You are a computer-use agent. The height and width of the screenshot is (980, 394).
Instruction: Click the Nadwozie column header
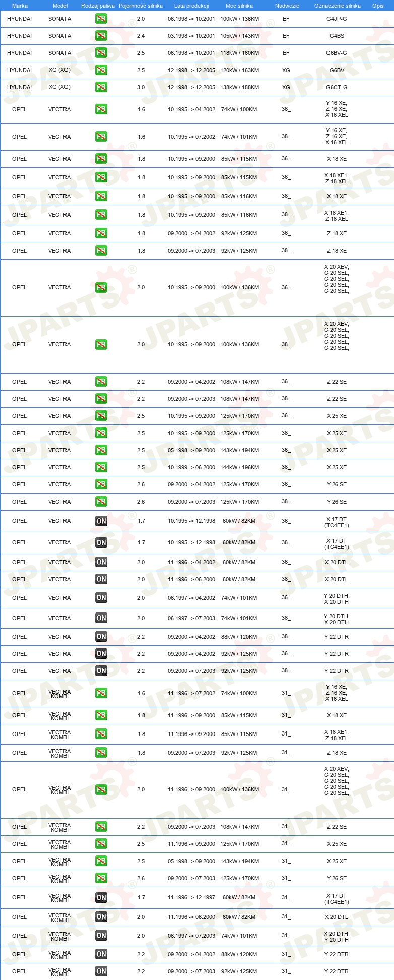click(287, 6)
